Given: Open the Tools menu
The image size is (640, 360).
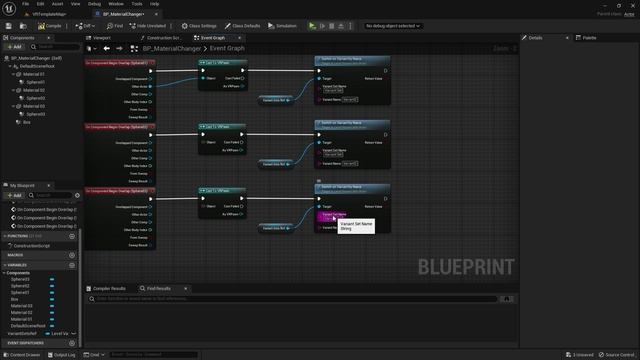Looking at the screenshot, I should click(x=137, y=4).
